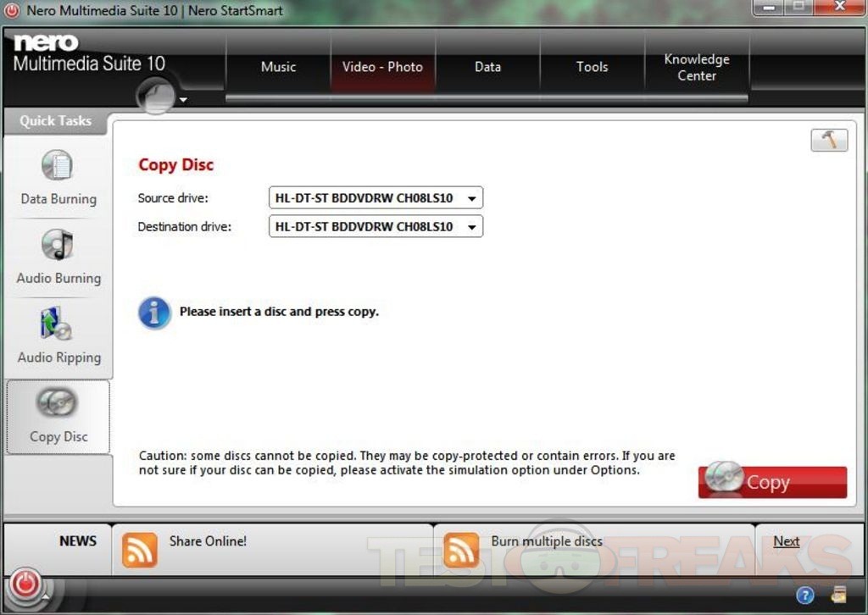
Task: Open the application launcher dropdown arrow
Action: 183,100
